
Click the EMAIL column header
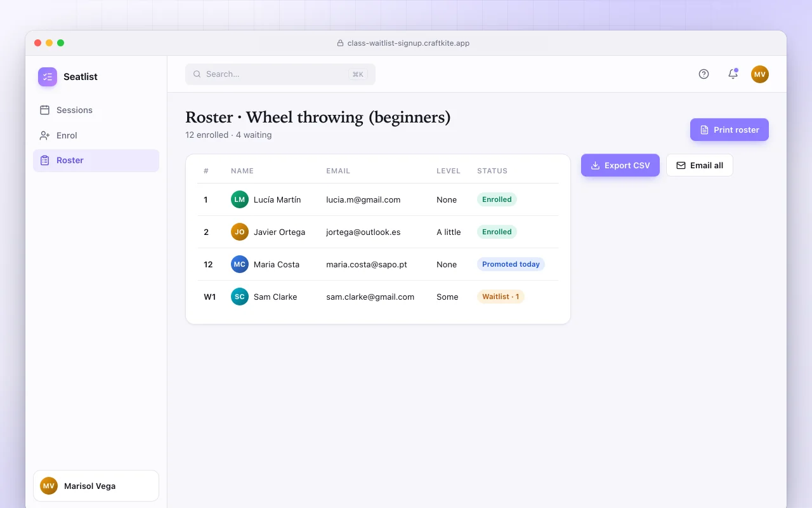338,171
